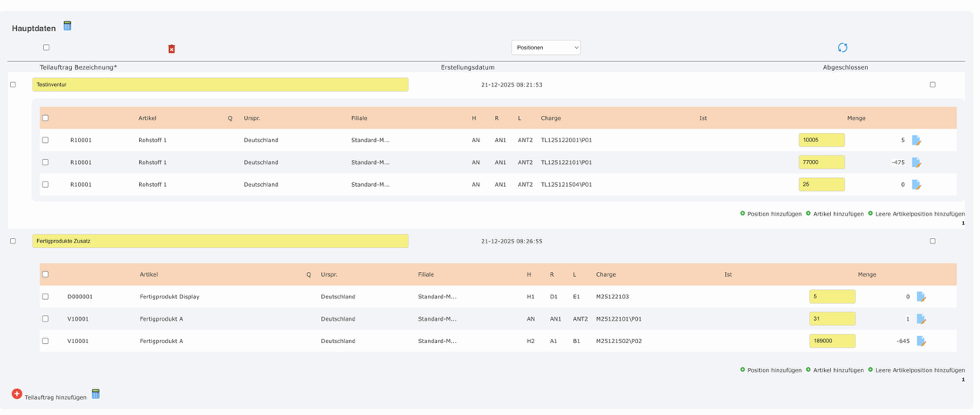980x415 pixels.
Task: Click calculator icon beside Teilauftrag hinzufügen
Action: (96, 394)
